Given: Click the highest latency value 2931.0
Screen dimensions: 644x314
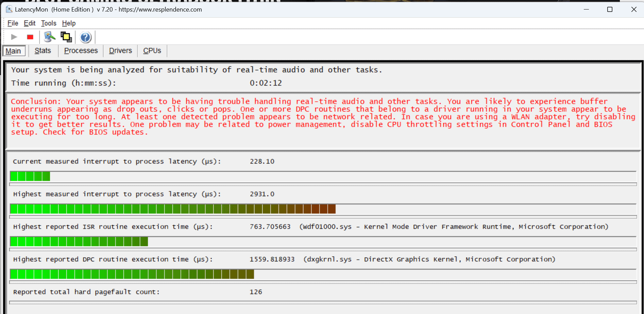Looking at the screenshot, I should (x=262, y=194).
